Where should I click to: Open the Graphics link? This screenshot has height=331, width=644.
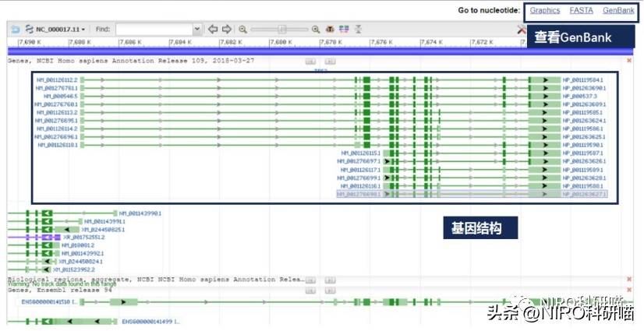pos(545,10)
